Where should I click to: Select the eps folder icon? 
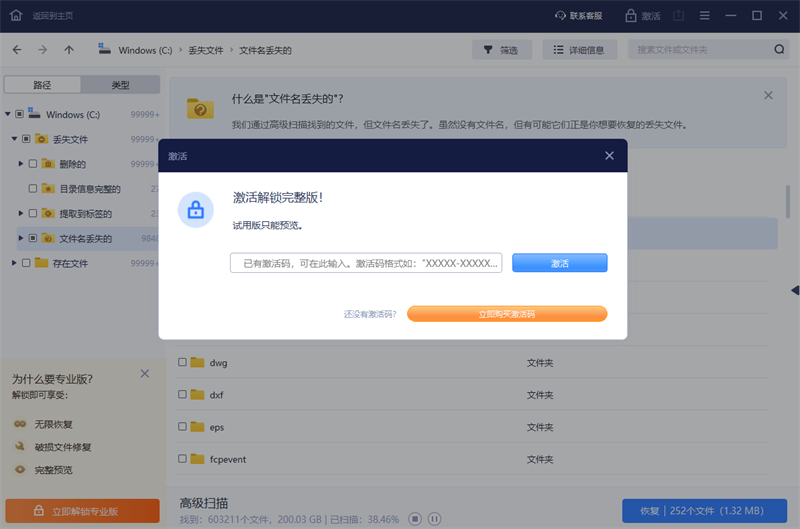coord(197,426)
